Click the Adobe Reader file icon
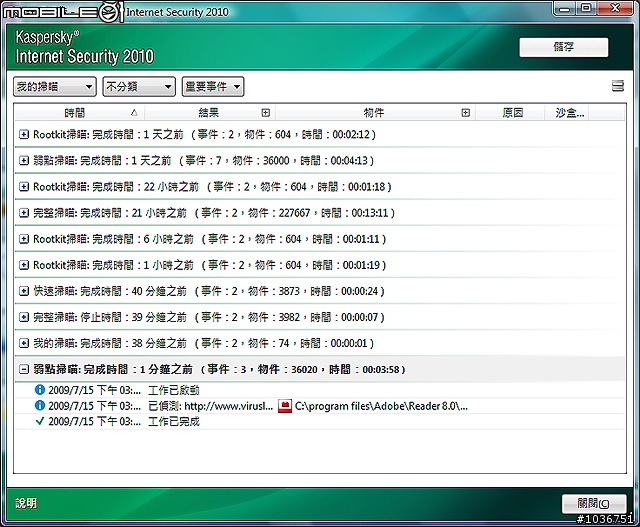Image resolution: width=640 pixels, height=527 pixels. tap(285, 406)
